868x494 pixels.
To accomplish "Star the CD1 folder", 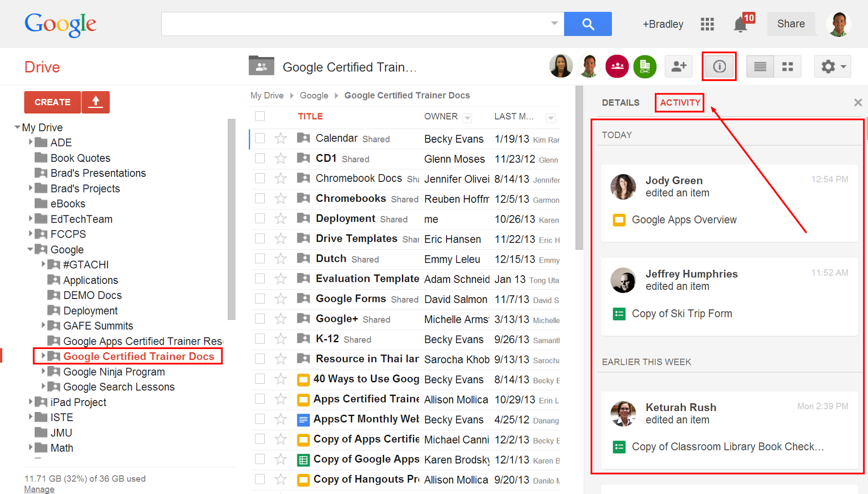I will pos(280,159).
